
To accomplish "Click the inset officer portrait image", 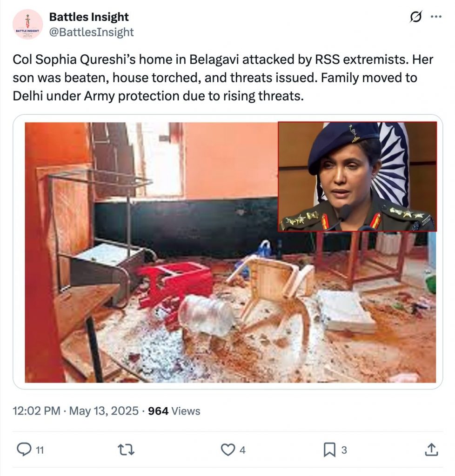I will click(x=357, y=177).
